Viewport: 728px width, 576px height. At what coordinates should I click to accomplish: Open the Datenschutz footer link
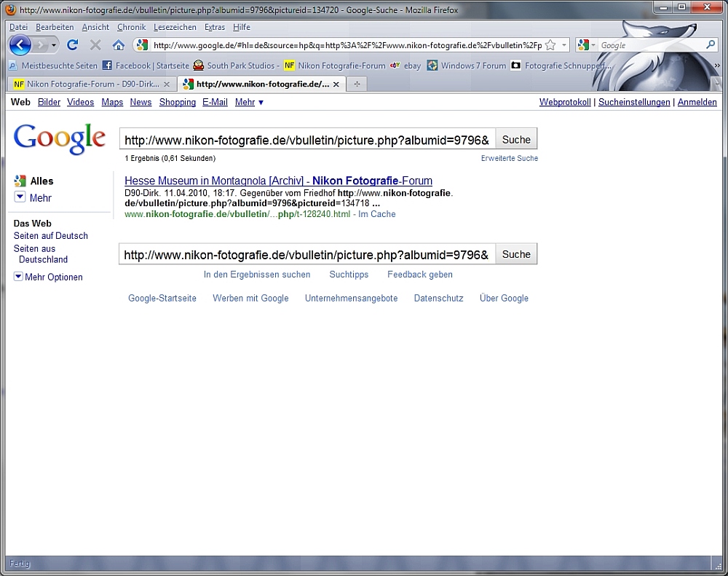pyautogui.click(x=439, y=299)
